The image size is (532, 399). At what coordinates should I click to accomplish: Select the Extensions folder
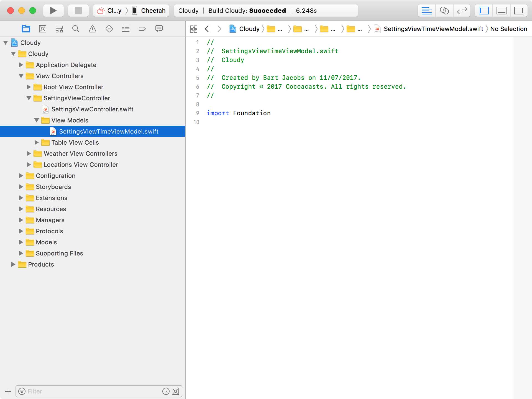coord(93,198)
